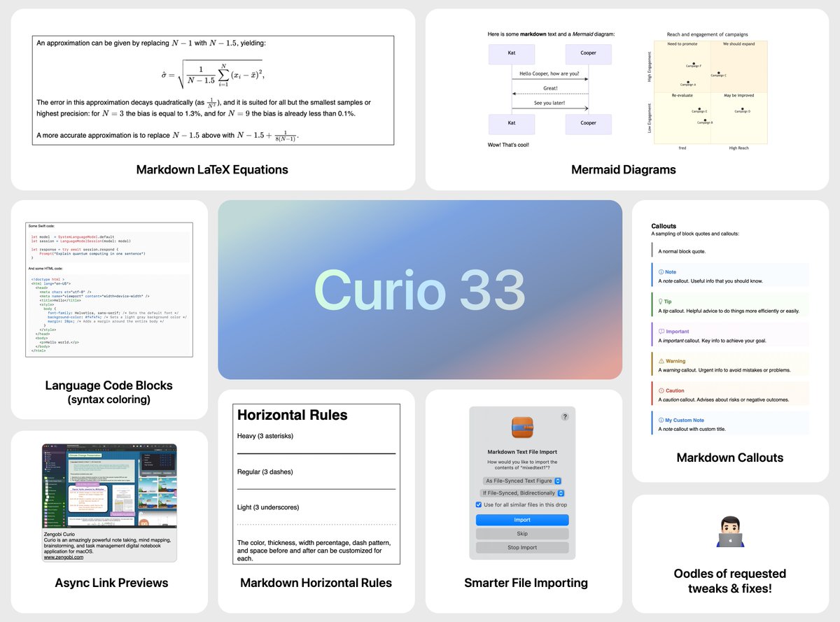Click the top Kat node in sequence diagram

coord(512,54)
